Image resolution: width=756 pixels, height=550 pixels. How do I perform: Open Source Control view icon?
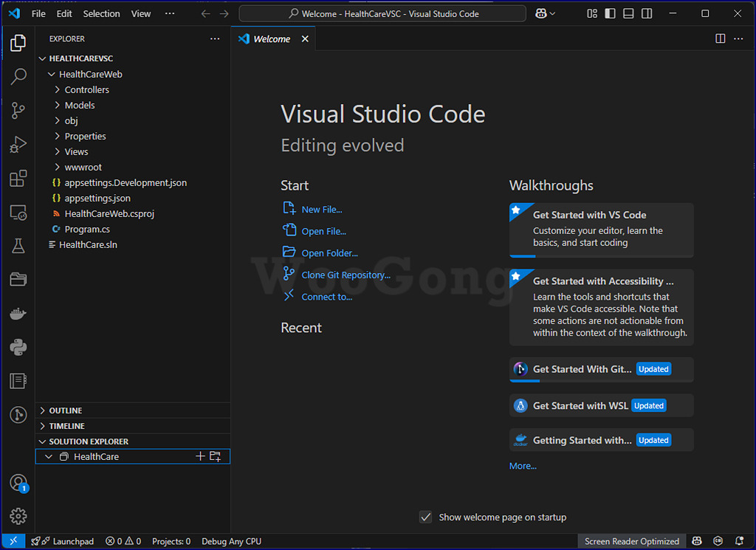(18, 111)
